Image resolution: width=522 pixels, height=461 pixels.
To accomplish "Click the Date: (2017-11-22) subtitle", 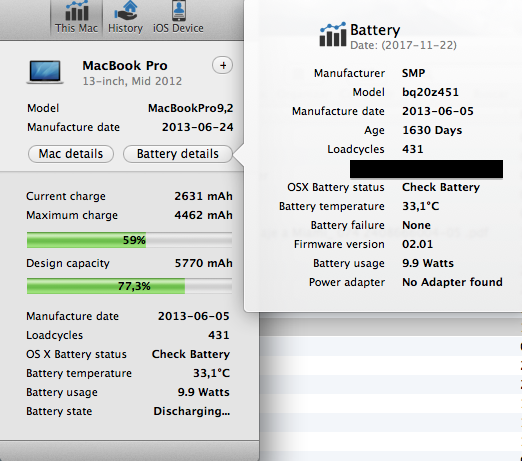I will [x=403, y=45].
